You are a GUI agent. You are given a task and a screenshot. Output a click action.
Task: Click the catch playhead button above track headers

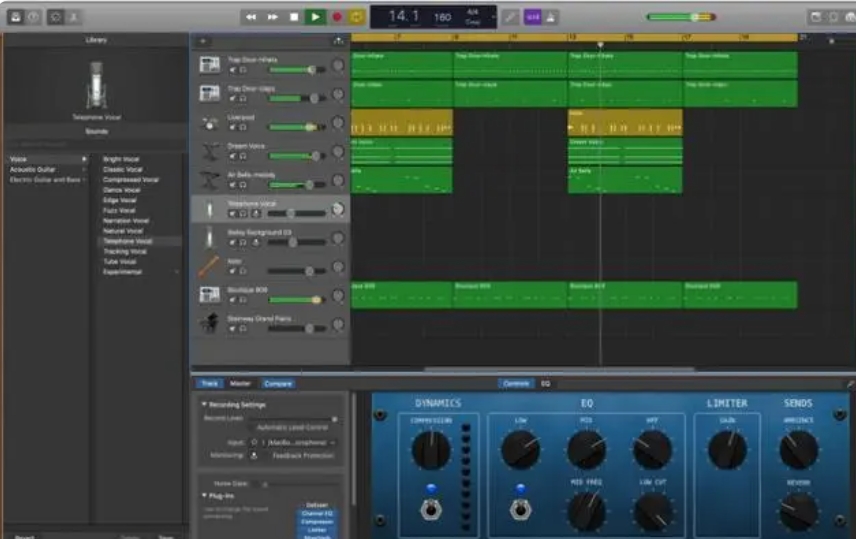pyautogui.click(x=338, y=41)
